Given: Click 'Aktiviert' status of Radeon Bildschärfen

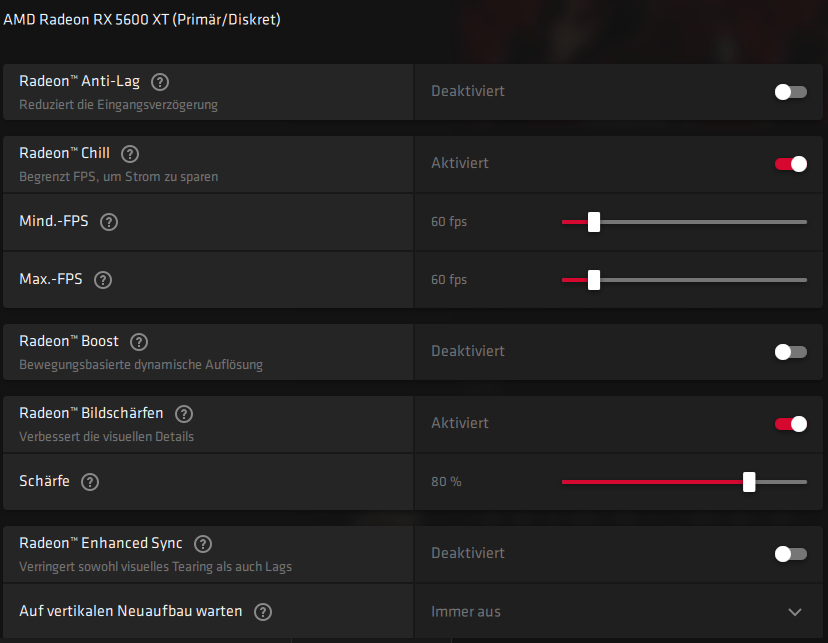Looking at the screenshot, I should click(x=460, y=423).
